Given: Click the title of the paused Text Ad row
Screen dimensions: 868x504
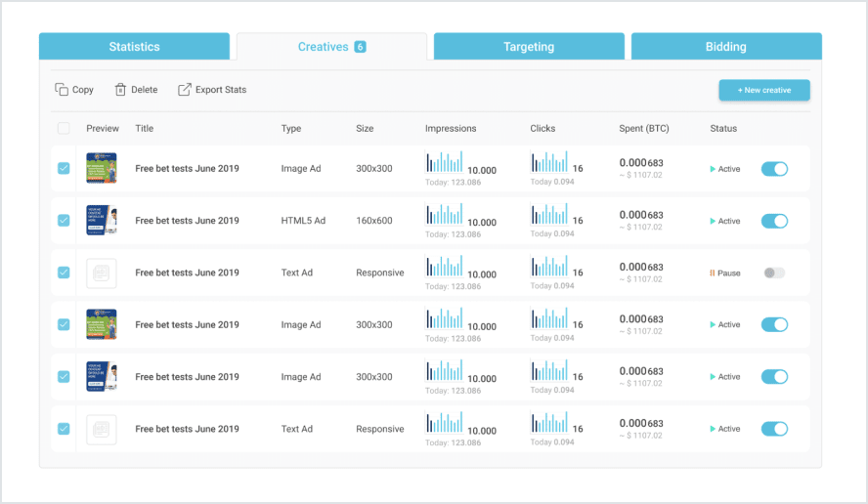Looking at the screenshot, I should [x=187, y=273].
